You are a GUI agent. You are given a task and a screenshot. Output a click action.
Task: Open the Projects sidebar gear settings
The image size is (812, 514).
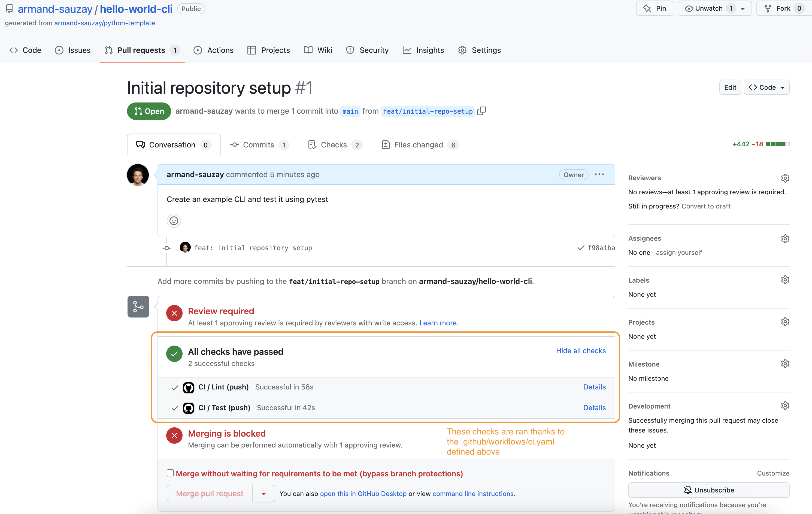click(x=785, y=322)
